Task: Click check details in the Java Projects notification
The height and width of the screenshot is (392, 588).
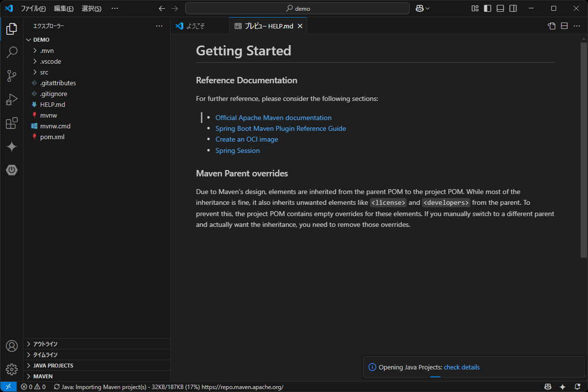Action: (462, 367)
